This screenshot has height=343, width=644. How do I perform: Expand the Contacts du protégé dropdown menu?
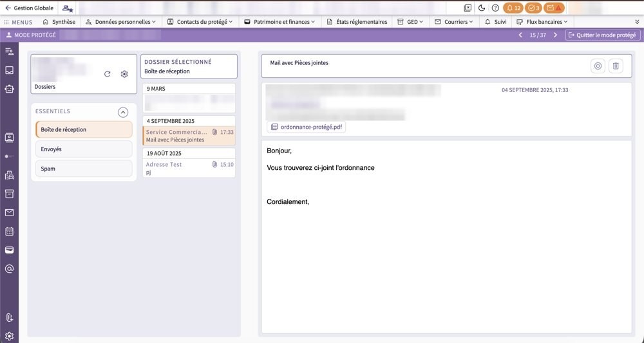(200, 22)
